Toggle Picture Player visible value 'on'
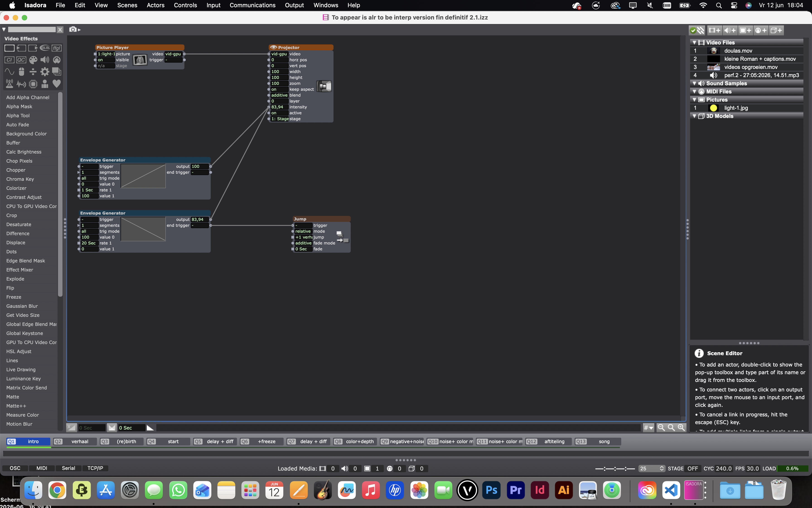Screen dimensions: 812x508 tap(105, 60)
